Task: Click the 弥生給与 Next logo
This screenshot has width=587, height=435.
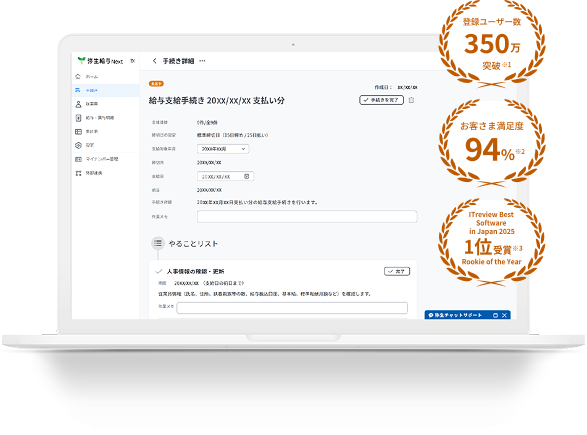Action: pyautogui.click(x=100, y=61)
